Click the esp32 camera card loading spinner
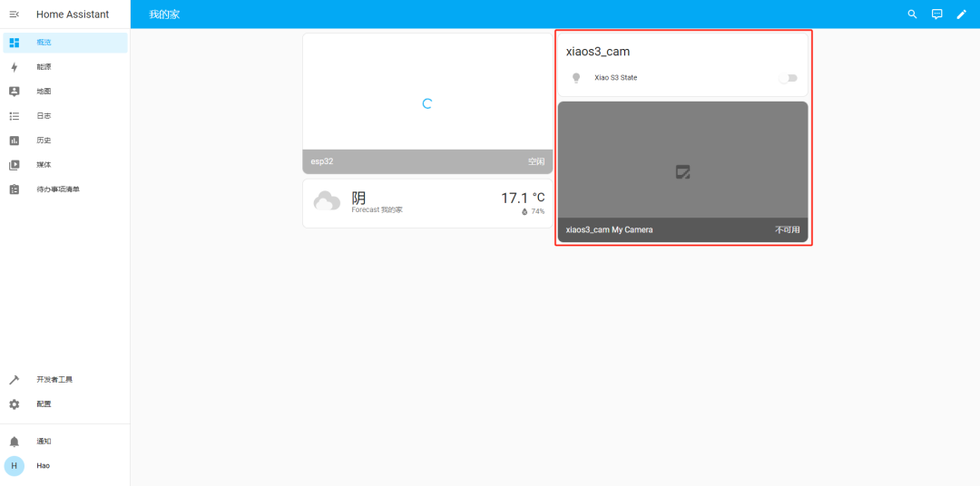This screenshot has width=980, height=486. click(427, 103)
